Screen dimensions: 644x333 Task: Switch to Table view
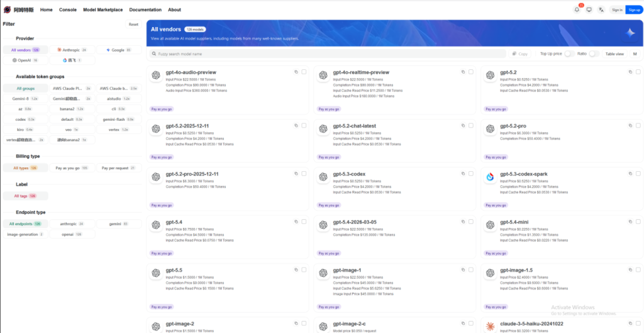[614, 54]
